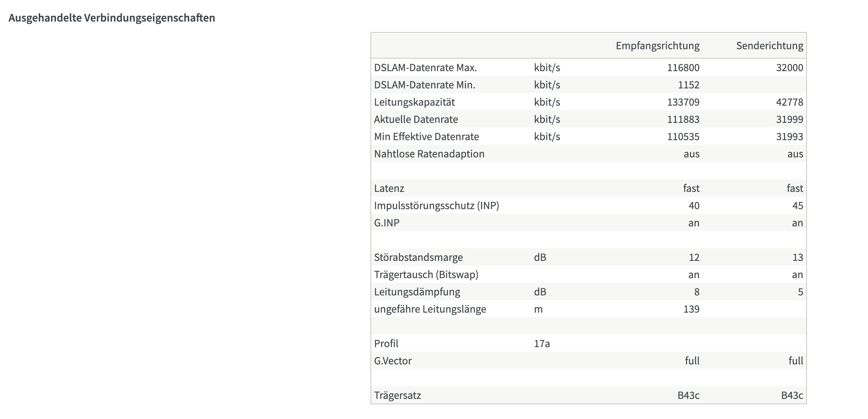Click the 116800 max data rate value
This screenshot has width=868, height=419.
coord(683,68)
